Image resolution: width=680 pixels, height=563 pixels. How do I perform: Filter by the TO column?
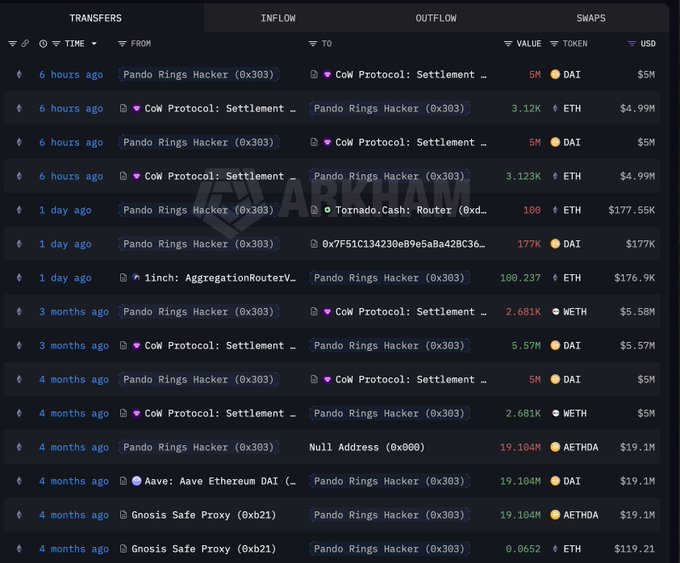coord(313,43)
